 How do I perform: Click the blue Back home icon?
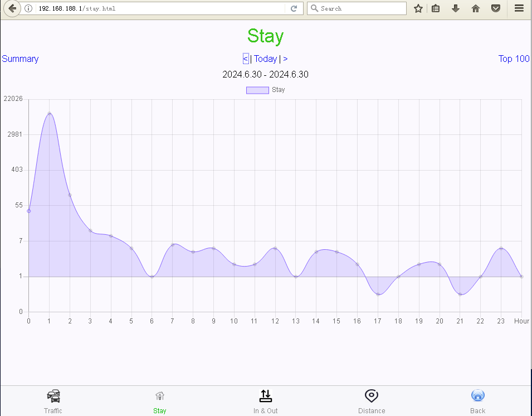click(478, 395)
